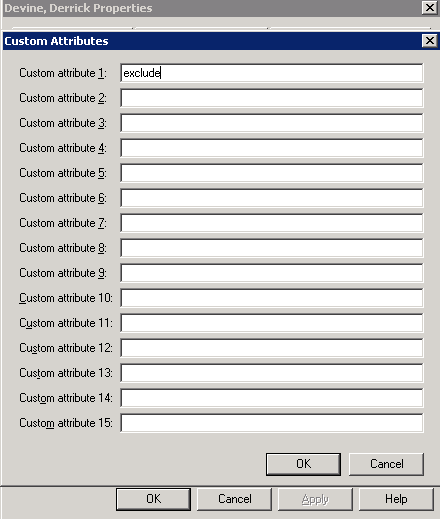Image resolution: width=440 pixels, height=519 pixels.
Task: Cancel the Custom Attributes dialog
Action: [386, 464]
